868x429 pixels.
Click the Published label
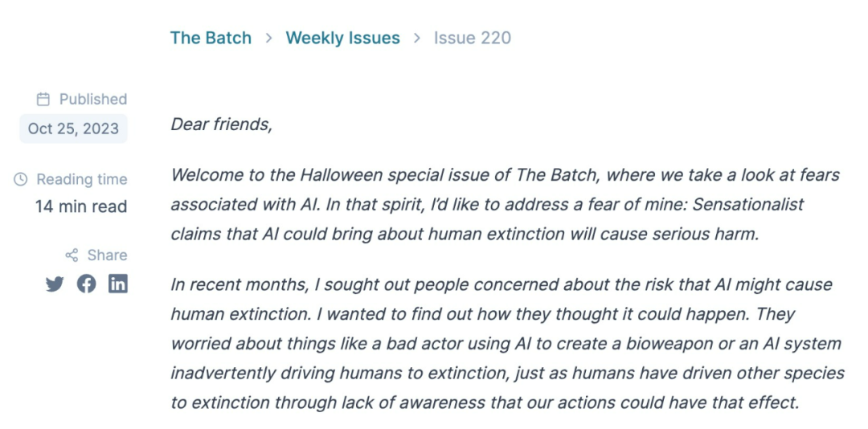pos(93,99)
